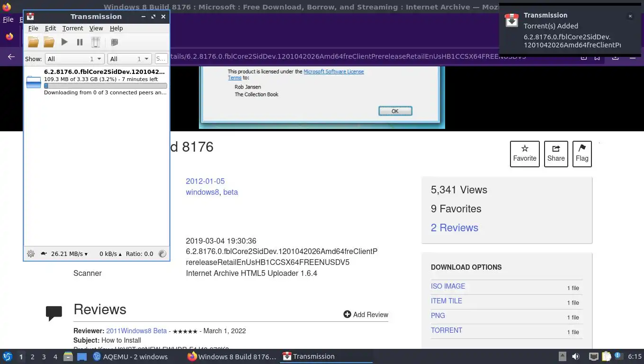This screenshot has width=644, height=364.
Task: Open Transmission Help menu
Action: (x=116, y=28)
